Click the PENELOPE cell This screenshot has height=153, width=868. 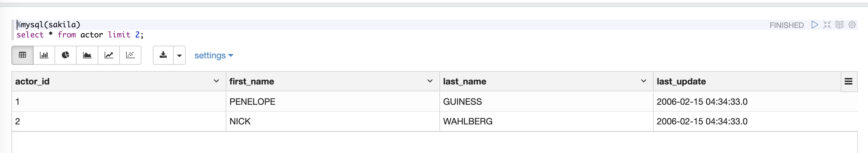[x=252, y=102]
